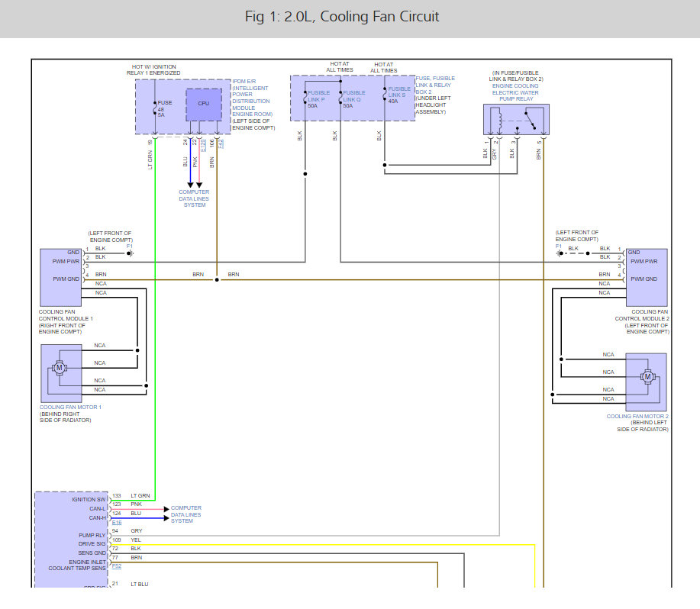This screenshot has width=700, height=609.
Task: Click the yellow DRIVE SIG wire
Action: [321, 545]
